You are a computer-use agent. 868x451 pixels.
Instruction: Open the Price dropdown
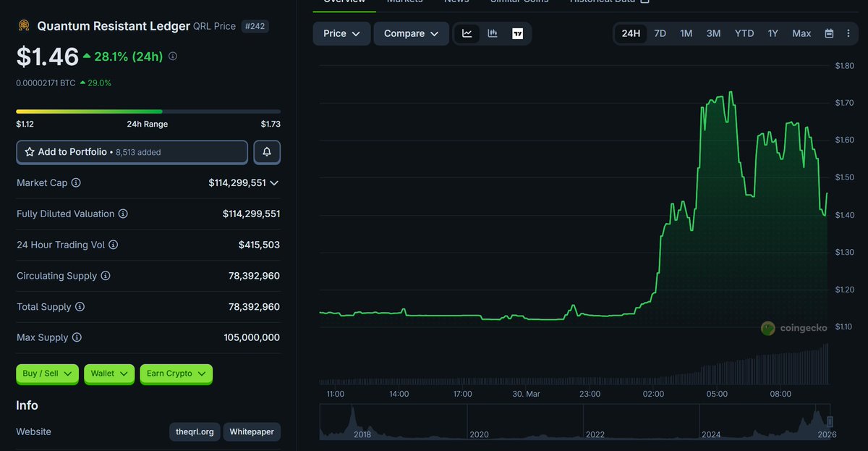coord(341,33)
